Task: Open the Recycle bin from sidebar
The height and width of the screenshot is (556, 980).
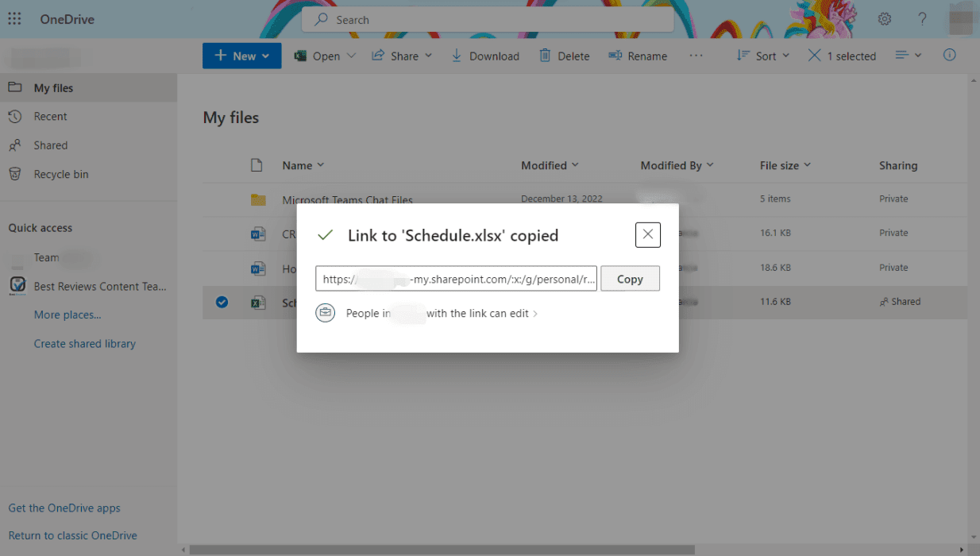Action: coord(60,173)
